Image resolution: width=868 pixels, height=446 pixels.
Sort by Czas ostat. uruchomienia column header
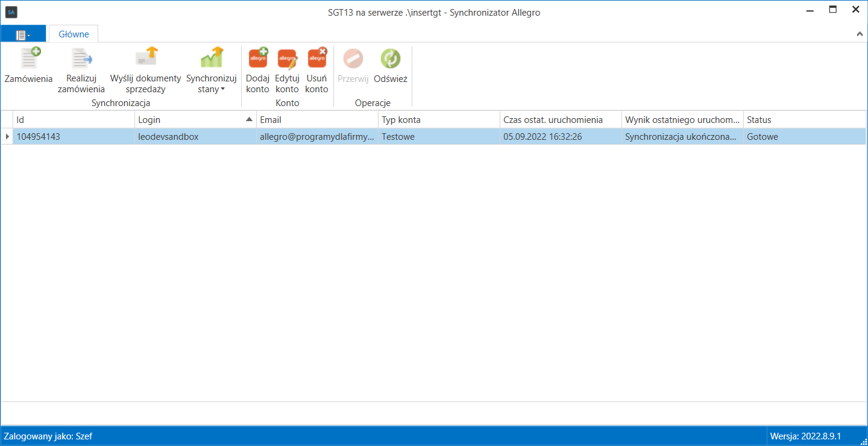[561, 120]
